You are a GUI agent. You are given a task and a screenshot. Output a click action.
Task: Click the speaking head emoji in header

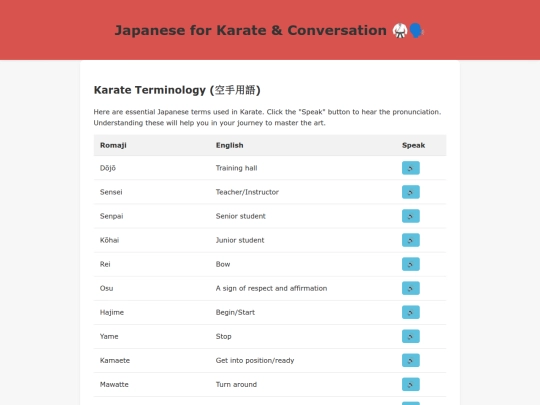416,31
